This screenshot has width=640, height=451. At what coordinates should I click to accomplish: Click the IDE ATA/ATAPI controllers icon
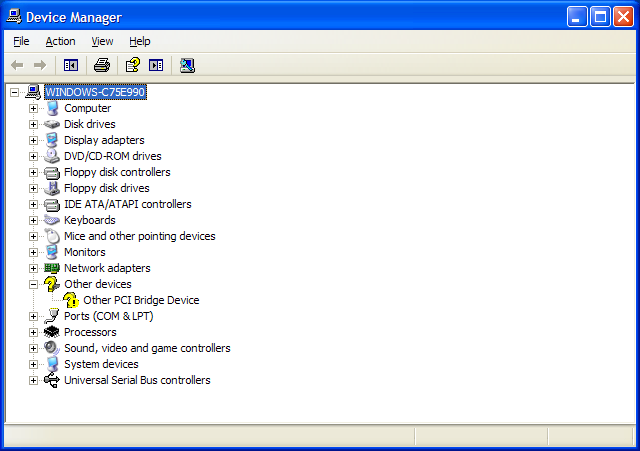click(x=52, y=204)
